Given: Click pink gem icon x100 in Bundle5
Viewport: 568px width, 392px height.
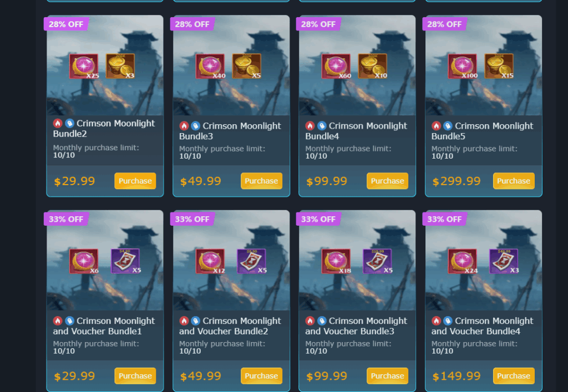Looking at the screenshot, I should [x=463, y=66].
